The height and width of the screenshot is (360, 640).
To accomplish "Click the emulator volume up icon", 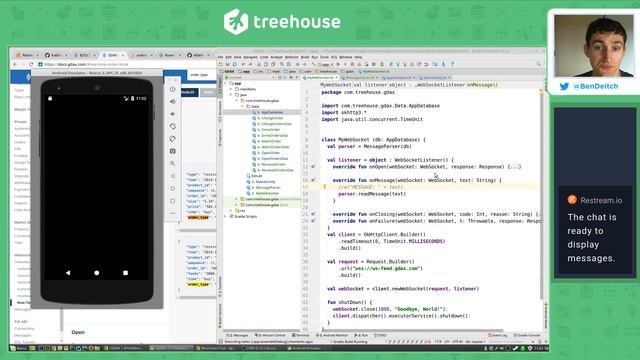I will (x=173, y=101).
